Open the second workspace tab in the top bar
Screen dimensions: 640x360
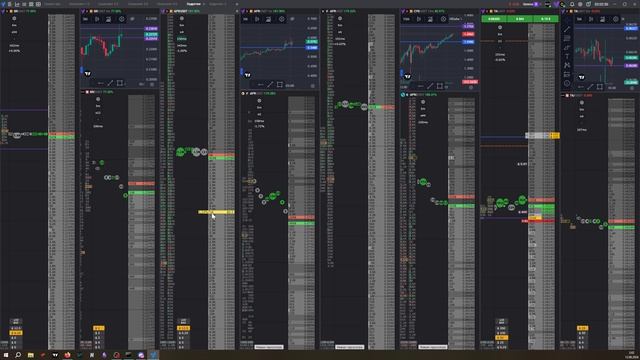[79, 4]
